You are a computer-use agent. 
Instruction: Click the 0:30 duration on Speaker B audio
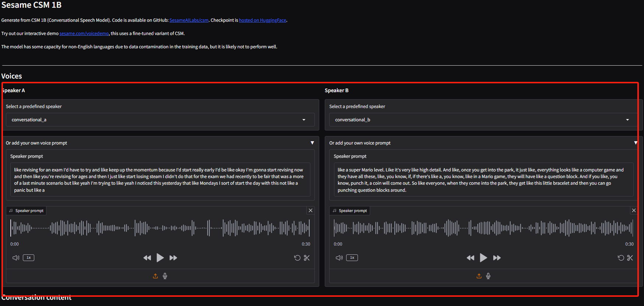629,244
